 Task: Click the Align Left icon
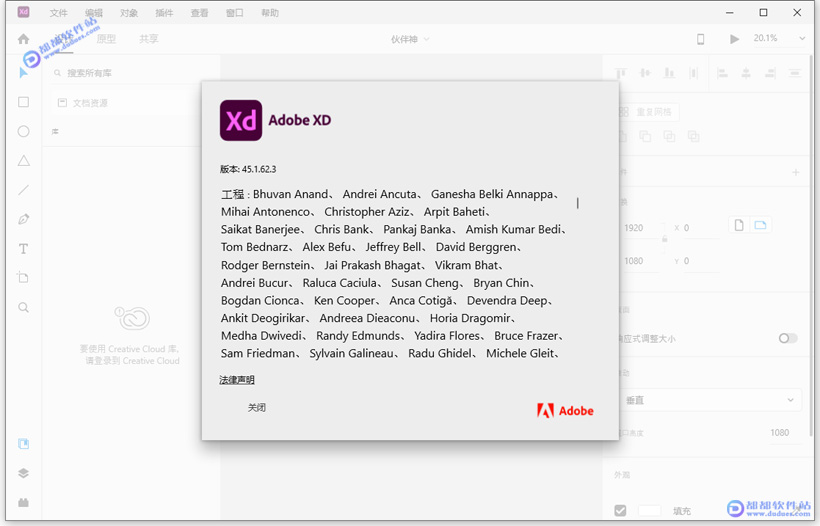722,73
